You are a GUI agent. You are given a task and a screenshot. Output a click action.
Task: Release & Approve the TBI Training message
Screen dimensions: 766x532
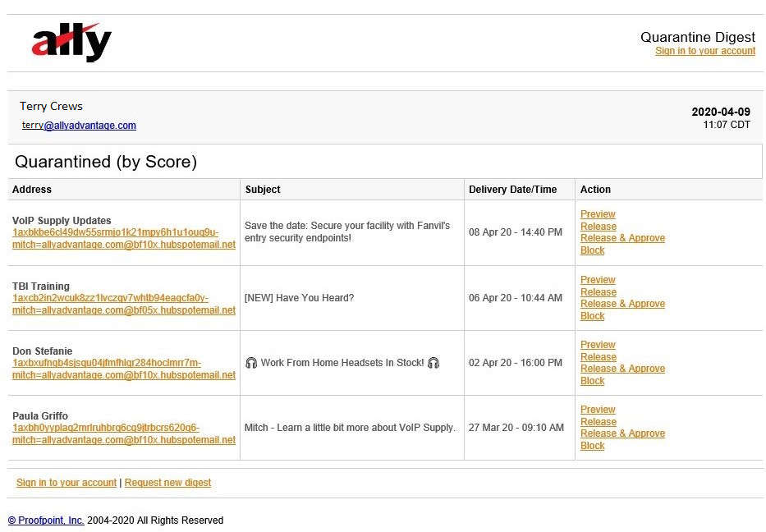coord(622,304)
